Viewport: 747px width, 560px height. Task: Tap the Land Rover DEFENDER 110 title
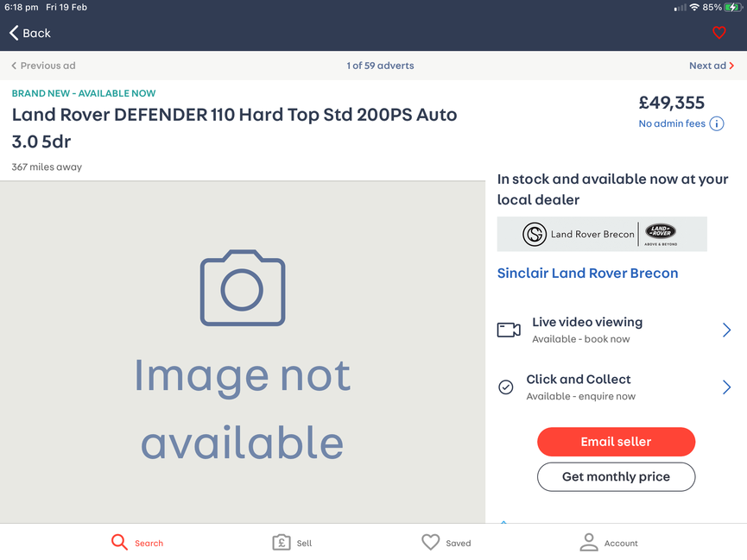pos(234,128)
